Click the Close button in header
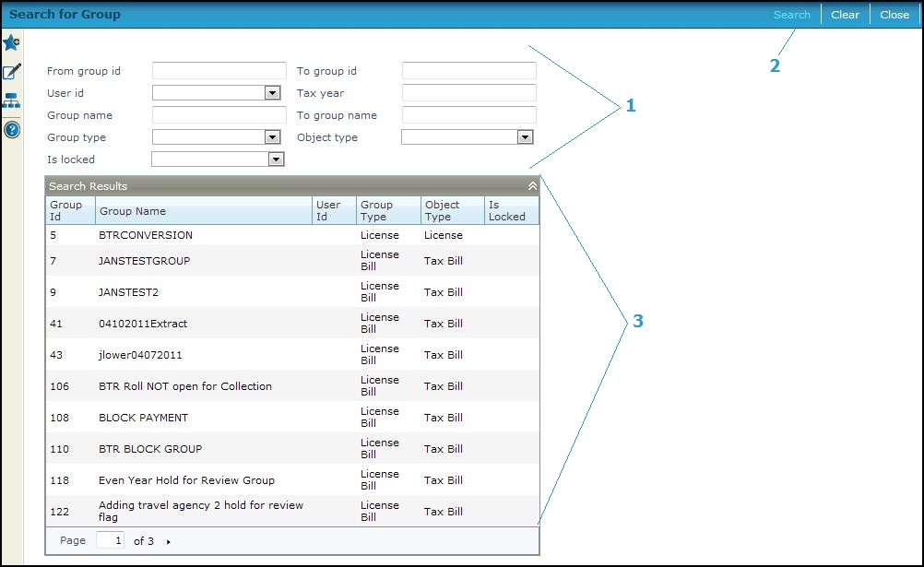924x567 pixels. 894,15
